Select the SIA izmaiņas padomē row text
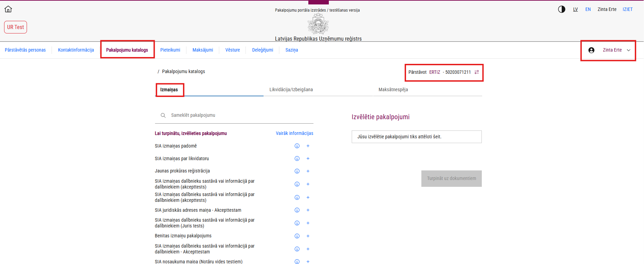Viewport: 644px width, 264px height. (x=176, y=146)
